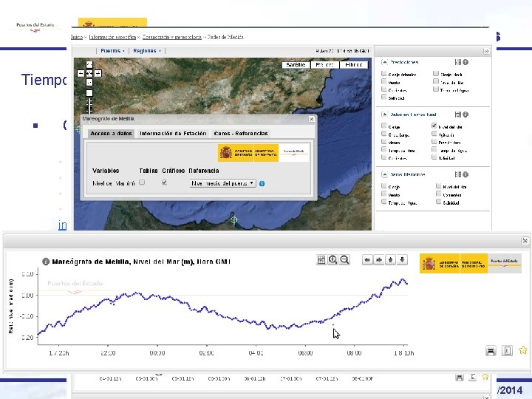Switch map to Satélite view
Image resolution: width=532 pixels, height=399 pixels.
296,65
